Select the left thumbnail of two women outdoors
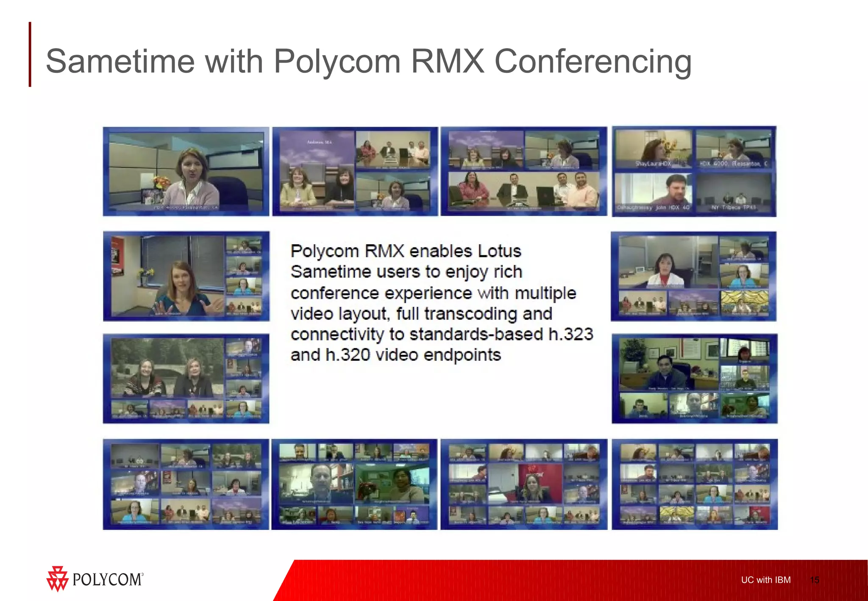Image resolution: width=868 pixels, height=601 pixels. click(x=186, y=378)
